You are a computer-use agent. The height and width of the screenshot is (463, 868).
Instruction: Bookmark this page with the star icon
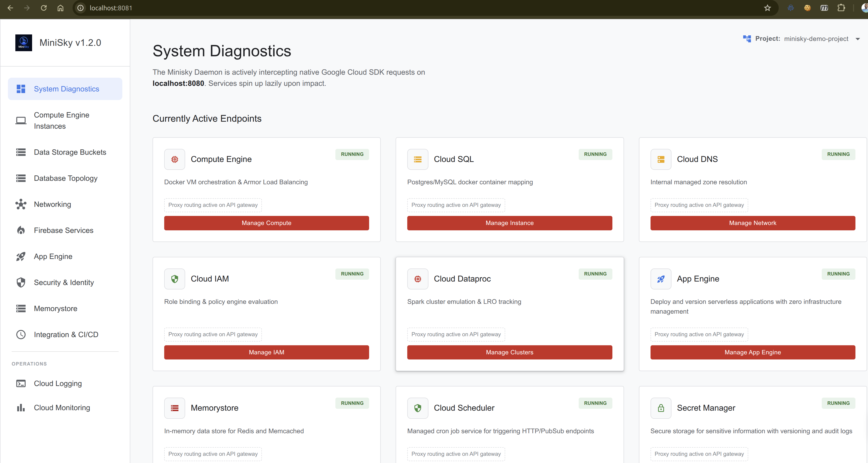(767, 8)
